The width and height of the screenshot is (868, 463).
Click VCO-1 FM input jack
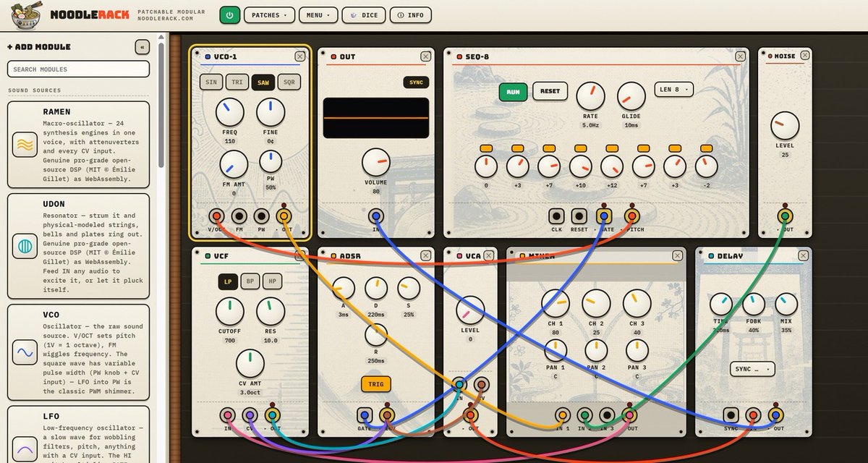(238, 216)
